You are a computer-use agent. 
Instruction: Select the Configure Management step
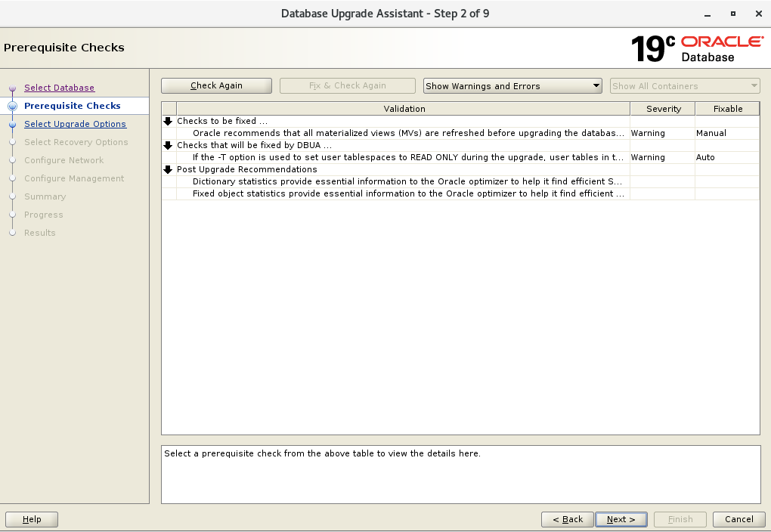coord(74,178)
